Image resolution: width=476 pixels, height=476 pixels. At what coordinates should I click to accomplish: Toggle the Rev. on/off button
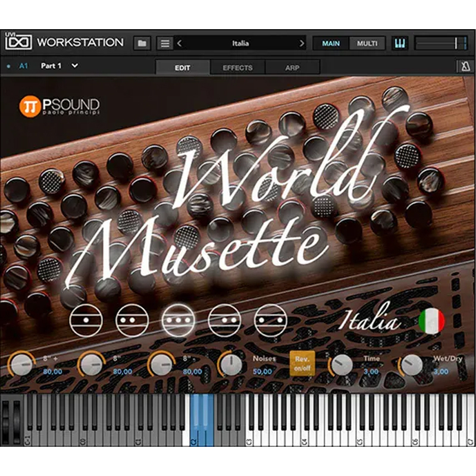pyautogui.click(x=302, y=363)
